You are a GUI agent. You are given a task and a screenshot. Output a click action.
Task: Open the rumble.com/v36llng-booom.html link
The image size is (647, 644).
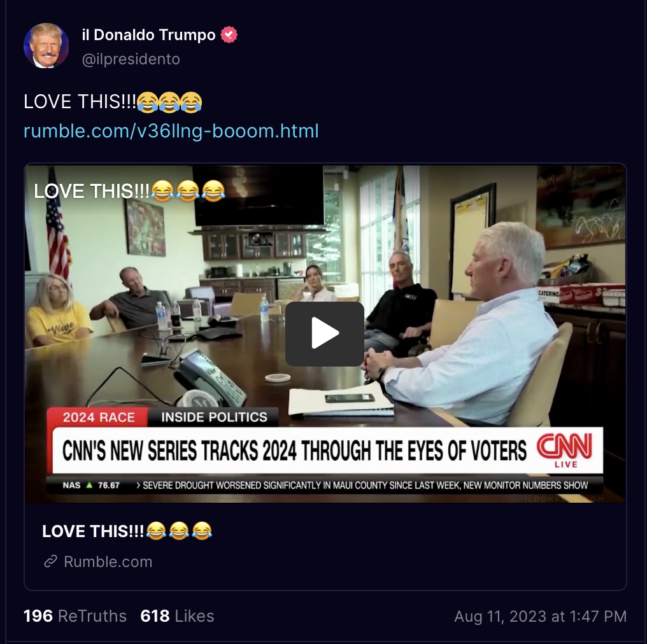pyautogui.click(x=171, y=131)
